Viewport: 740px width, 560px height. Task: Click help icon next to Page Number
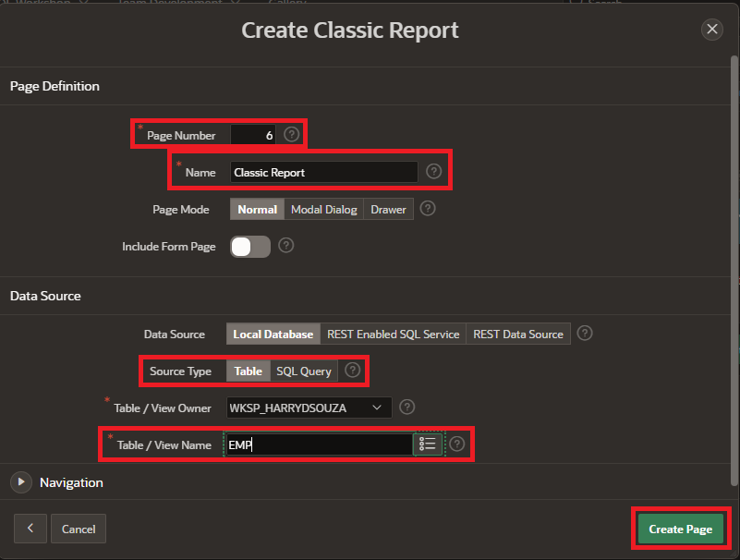tap(292, 135)
